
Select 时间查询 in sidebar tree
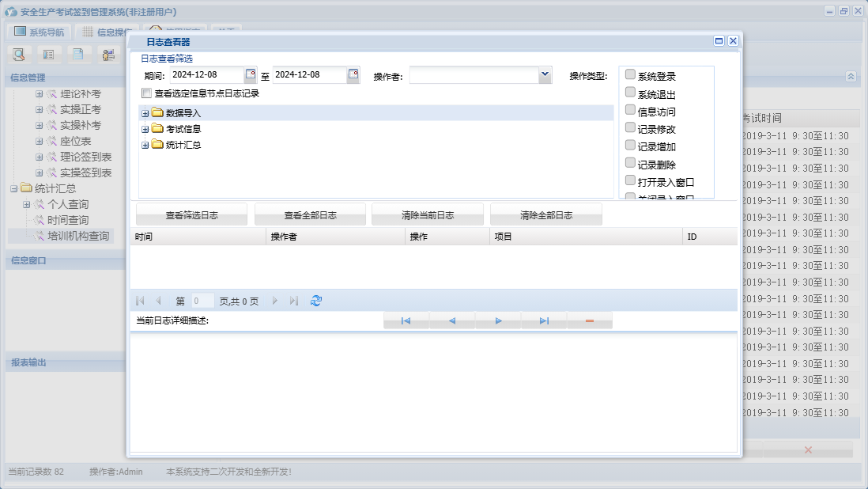click(x=67, y=221)
